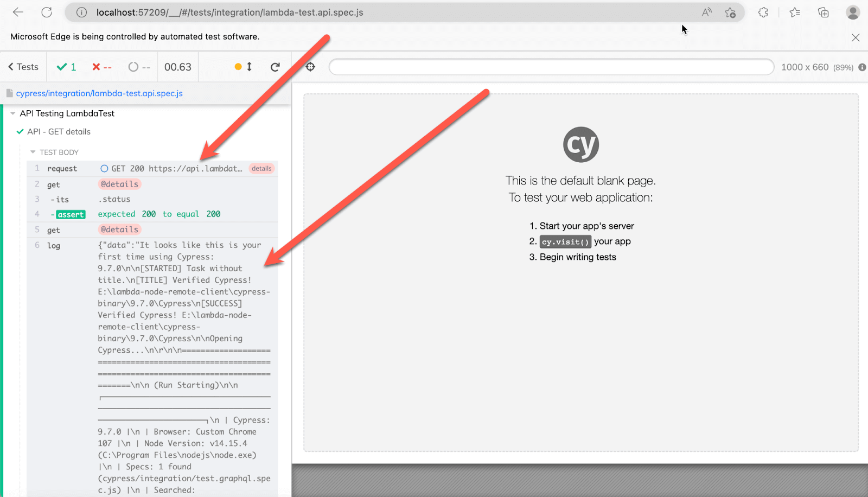Click the browser profile avatar
This screenshot has width=868, height=497.
pos(852,12)
